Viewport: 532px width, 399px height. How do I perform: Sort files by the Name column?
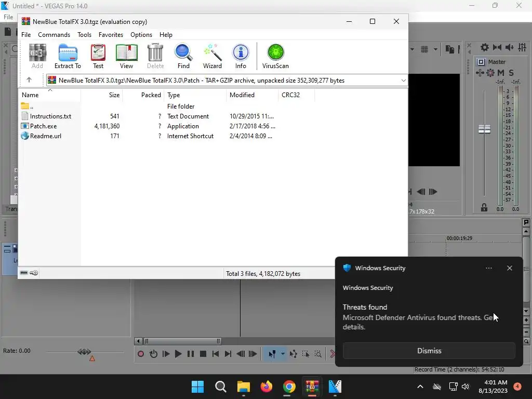pos(49,95)
